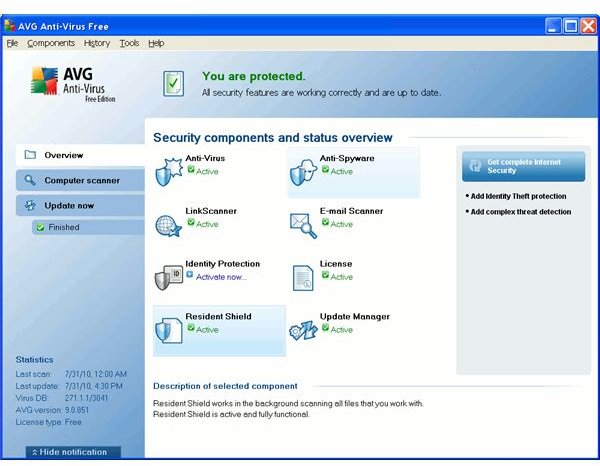Open the Update Manager gear icon
Viewport: 600px width, 466px height.
[x=303, y=330]
